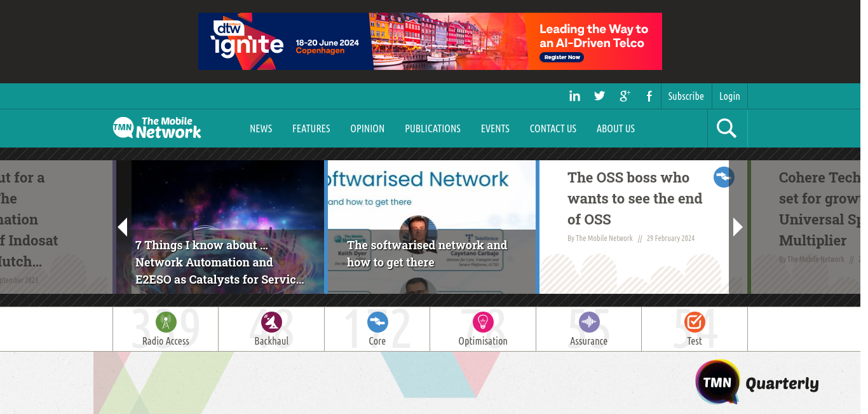Select the Radio Access category icon
The width and height of the screenshot is (868, 414).
pos(166,322)
